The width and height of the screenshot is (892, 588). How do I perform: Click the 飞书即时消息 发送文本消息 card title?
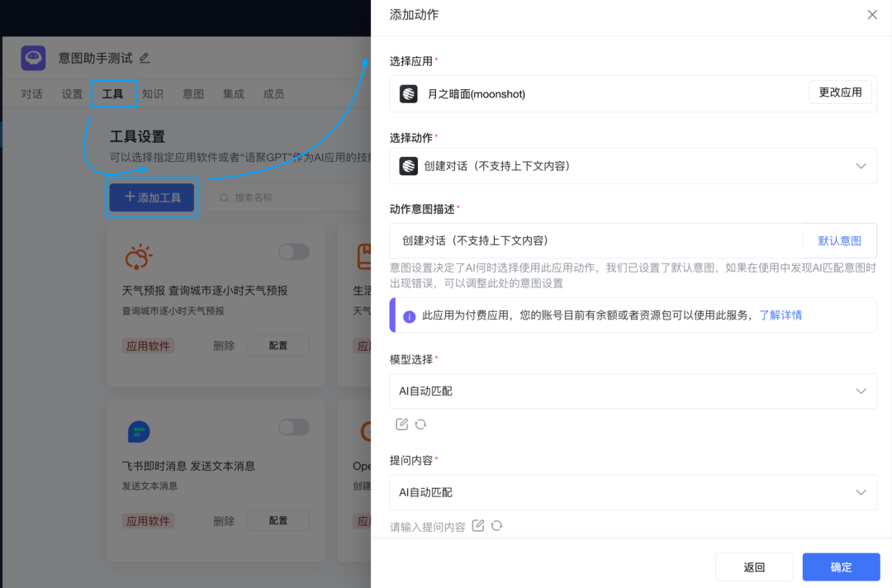pos(188,466)
